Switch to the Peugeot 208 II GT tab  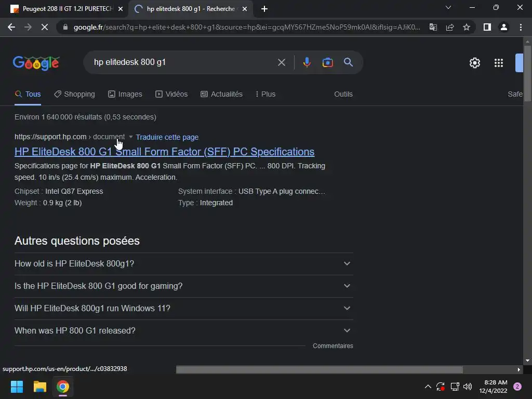(63, 9)
